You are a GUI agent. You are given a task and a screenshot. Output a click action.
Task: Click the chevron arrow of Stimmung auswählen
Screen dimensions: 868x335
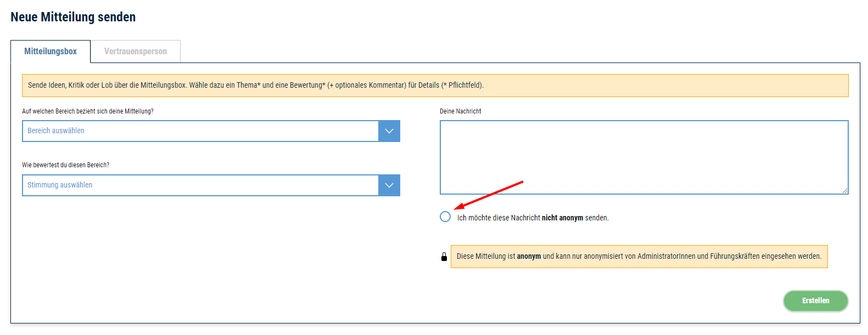pyautogui.click(x=389, y=185)
